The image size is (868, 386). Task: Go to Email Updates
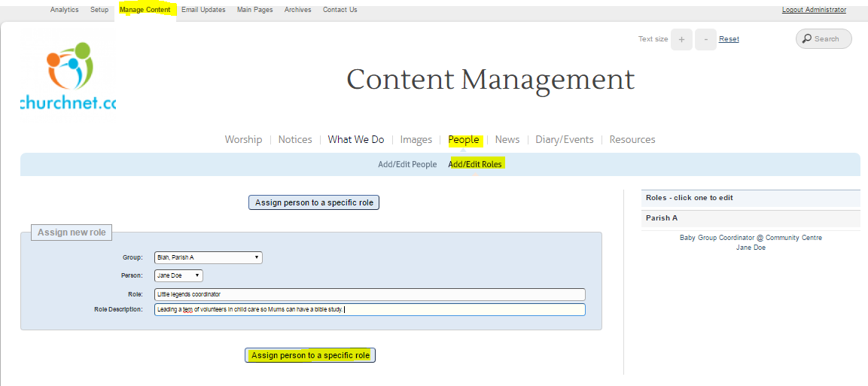(x=203, y=10)
